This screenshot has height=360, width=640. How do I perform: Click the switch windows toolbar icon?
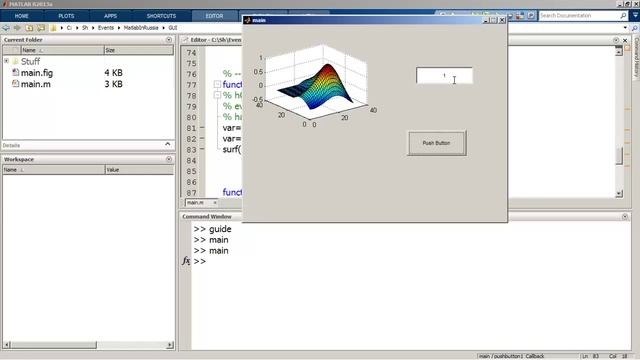(x=520, y=16)
